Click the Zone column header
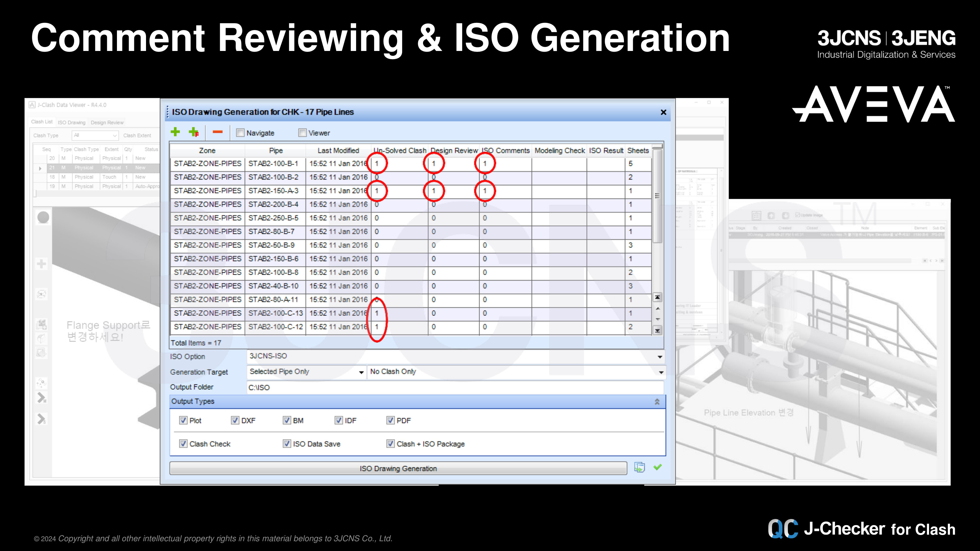Screen dimensions: 980x551 click(x=207, y=151)
